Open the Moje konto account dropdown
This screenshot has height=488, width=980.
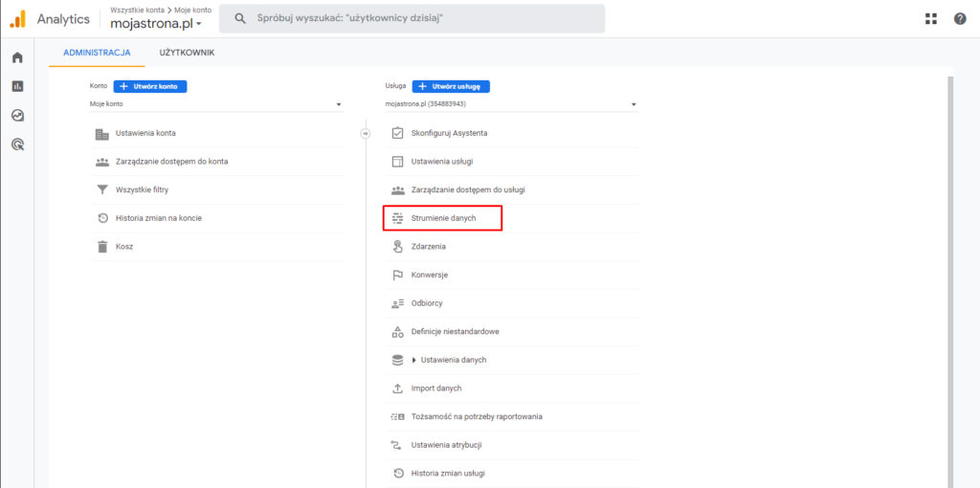pyautogui.click(x=216, y=104)
